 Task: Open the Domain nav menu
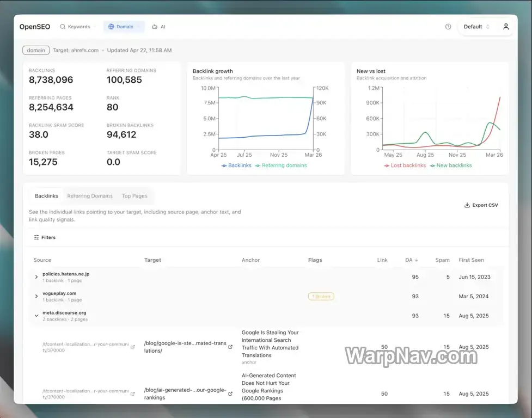124,27
